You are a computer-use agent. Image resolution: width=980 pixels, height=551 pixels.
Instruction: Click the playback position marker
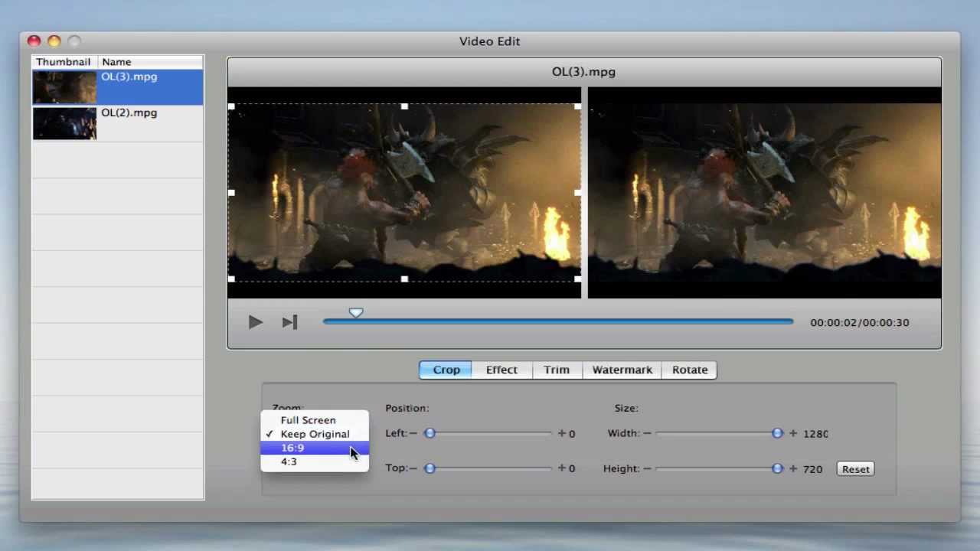[x=356, y=313]
